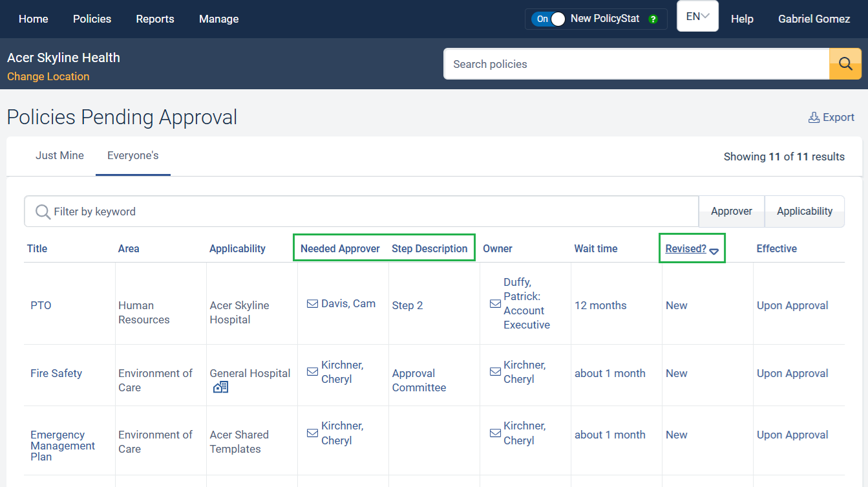Viewport: 868px width, 487px height.
Task: Open the Reports menu
Action: [154, 19]
